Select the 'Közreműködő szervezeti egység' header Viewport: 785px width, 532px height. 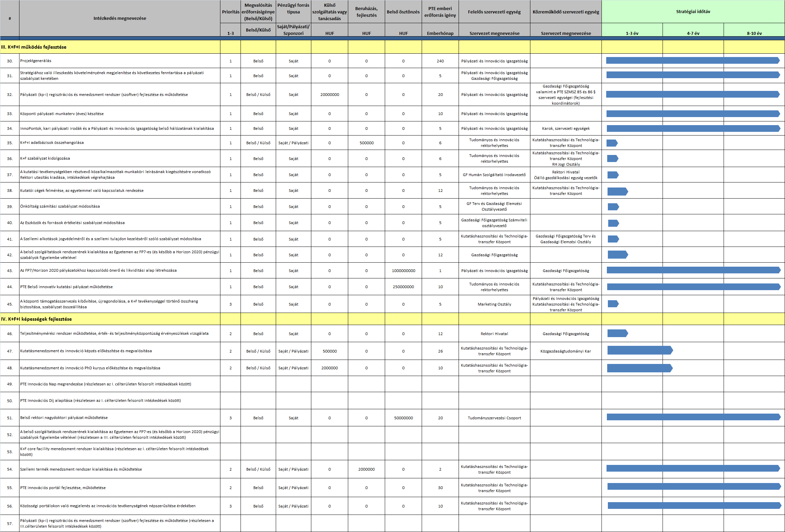pyautogui.click(x=566, y=12)
